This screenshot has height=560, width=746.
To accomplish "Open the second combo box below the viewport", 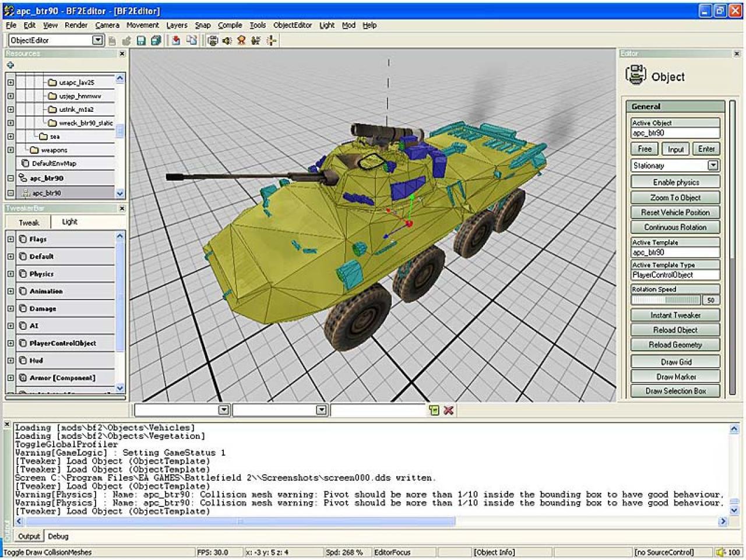I will (321, 410).
